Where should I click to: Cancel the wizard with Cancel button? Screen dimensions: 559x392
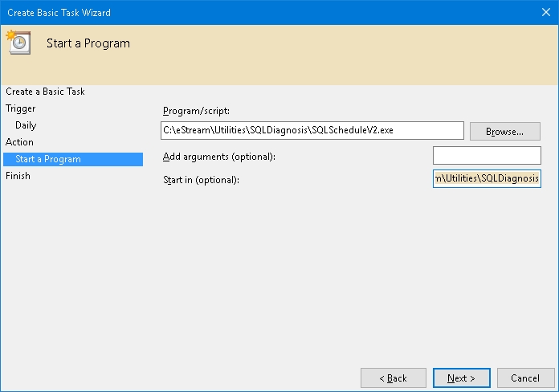click(x=525, y=378)
